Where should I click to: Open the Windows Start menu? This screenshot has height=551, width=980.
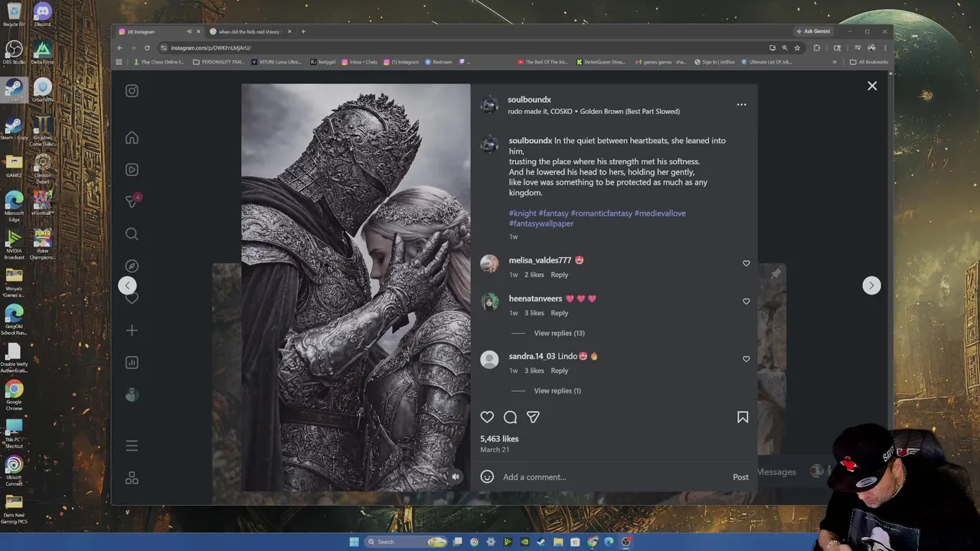(354, 542)
